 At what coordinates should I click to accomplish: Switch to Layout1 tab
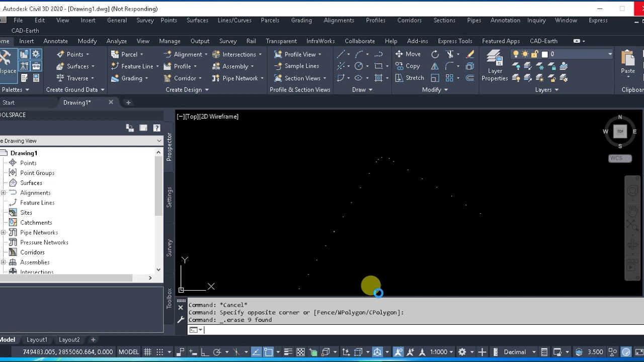click(x=37, y=339)
